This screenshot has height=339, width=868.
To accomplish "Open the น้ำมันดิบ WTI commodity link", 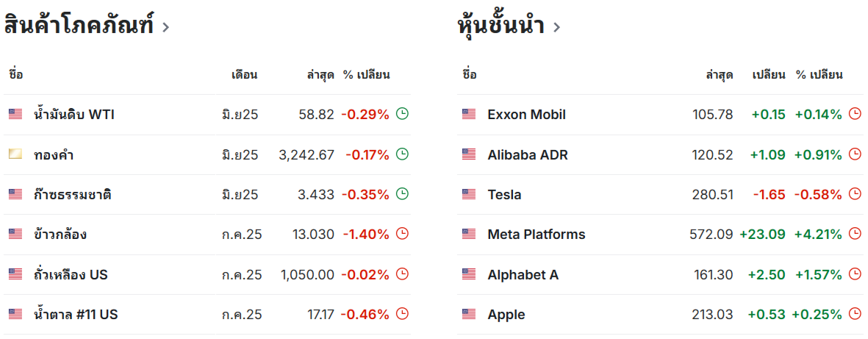I will (x=74, y=114).
